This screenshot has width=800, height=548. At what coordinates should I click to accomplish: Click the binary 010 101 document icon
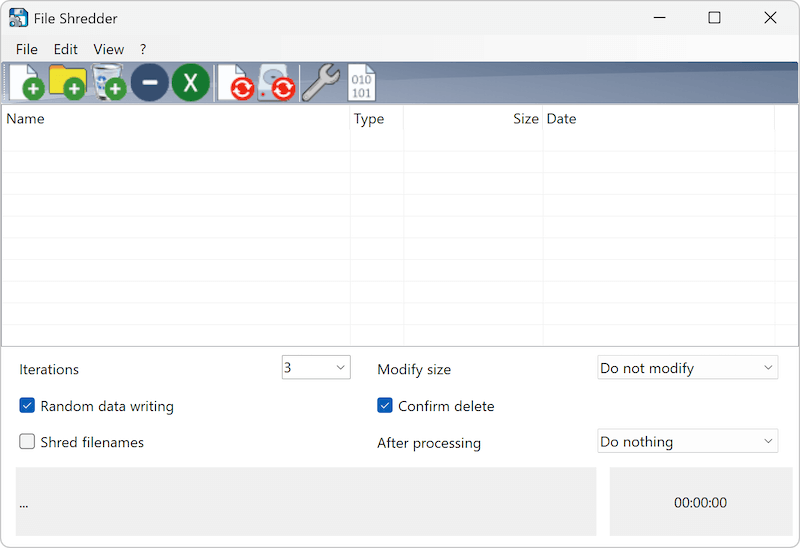pos(362,83)
